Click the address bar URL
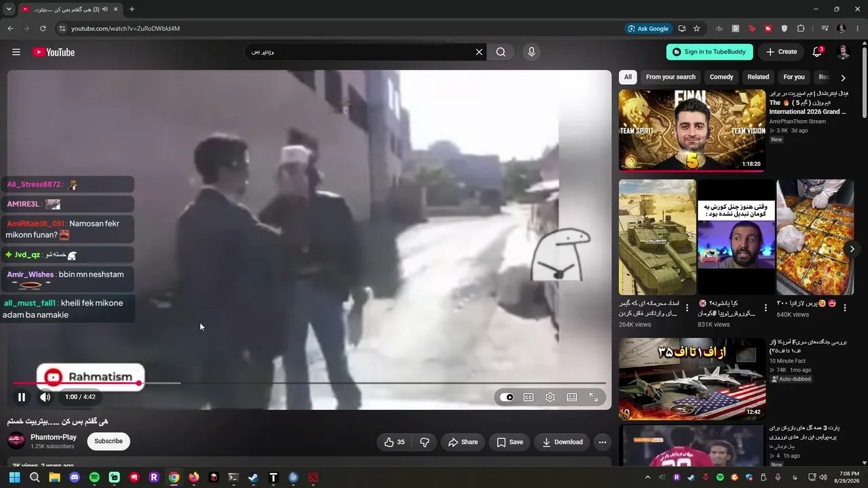The image size is (868, 488). click(125, 28)
